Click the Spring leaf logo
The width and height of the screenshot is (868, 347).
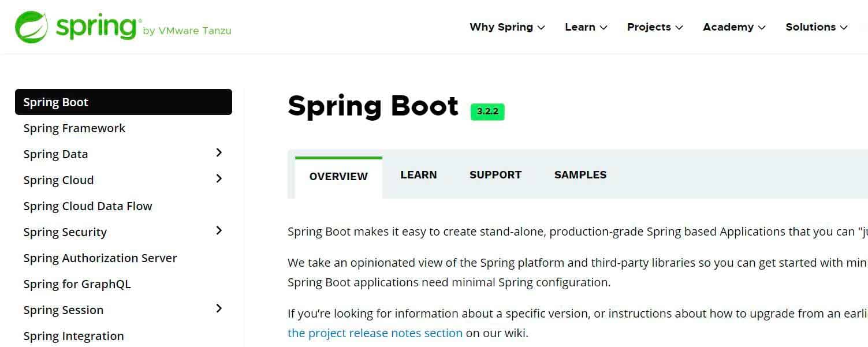[32, 27]
